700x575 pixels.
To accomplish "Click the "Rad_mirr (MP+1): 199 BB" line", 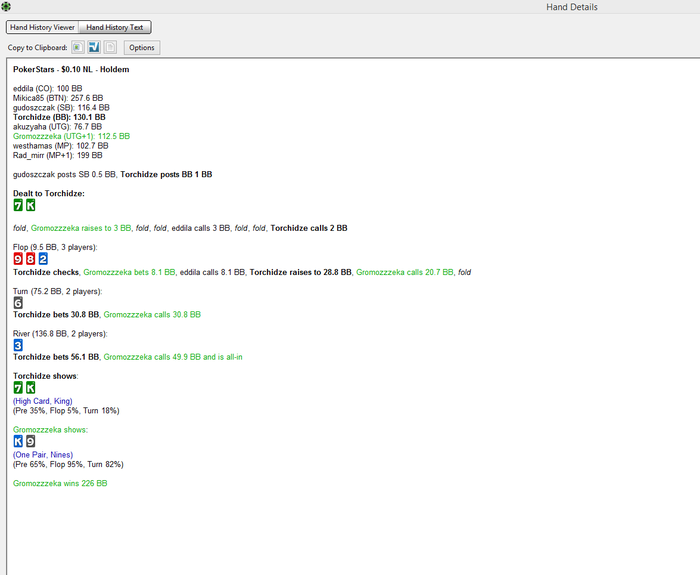I will [x=58, y=155].
